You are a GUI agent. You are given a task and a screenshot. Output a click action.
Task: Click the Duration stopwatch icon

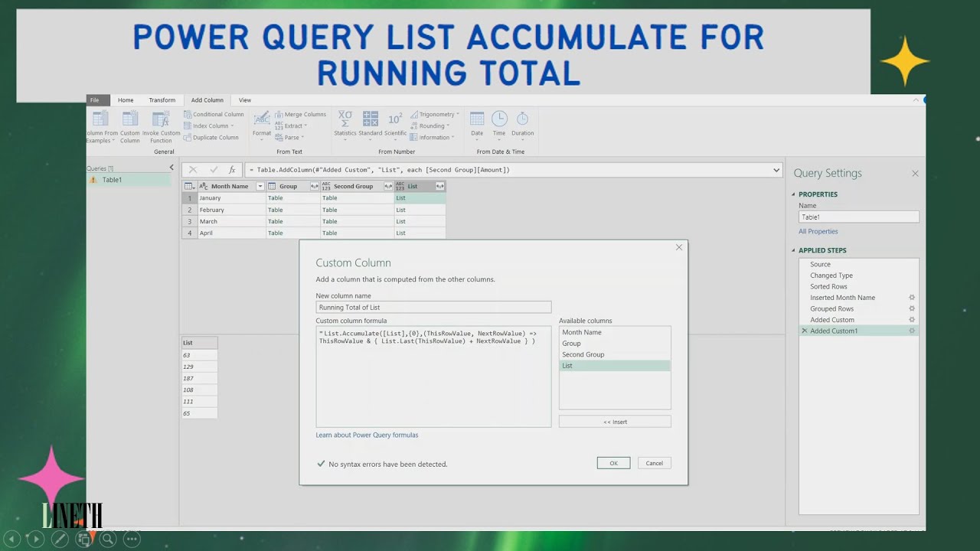tap(522, 119)
